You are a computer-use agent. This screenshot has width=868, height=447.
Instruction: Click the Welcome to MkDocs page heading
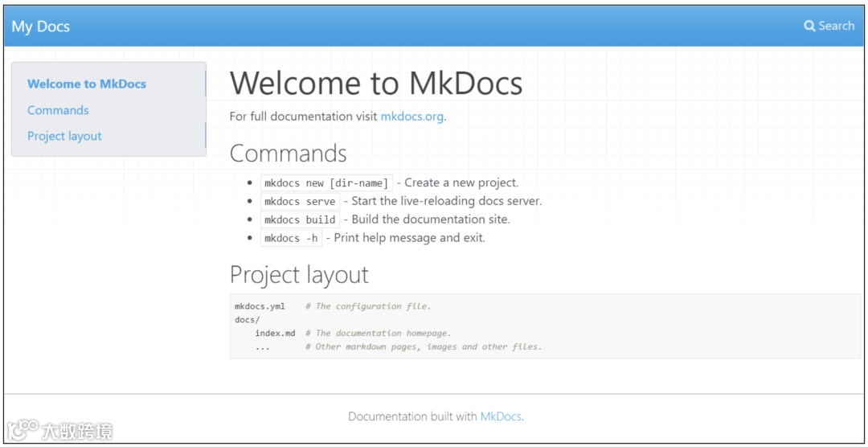coord(376,84)
